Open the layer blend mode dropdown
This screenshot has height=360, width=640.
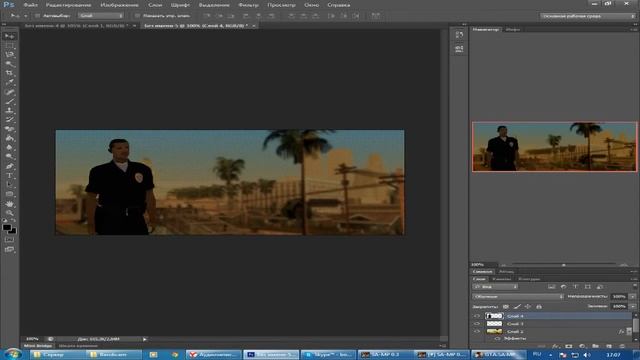[x=518, y=297]
